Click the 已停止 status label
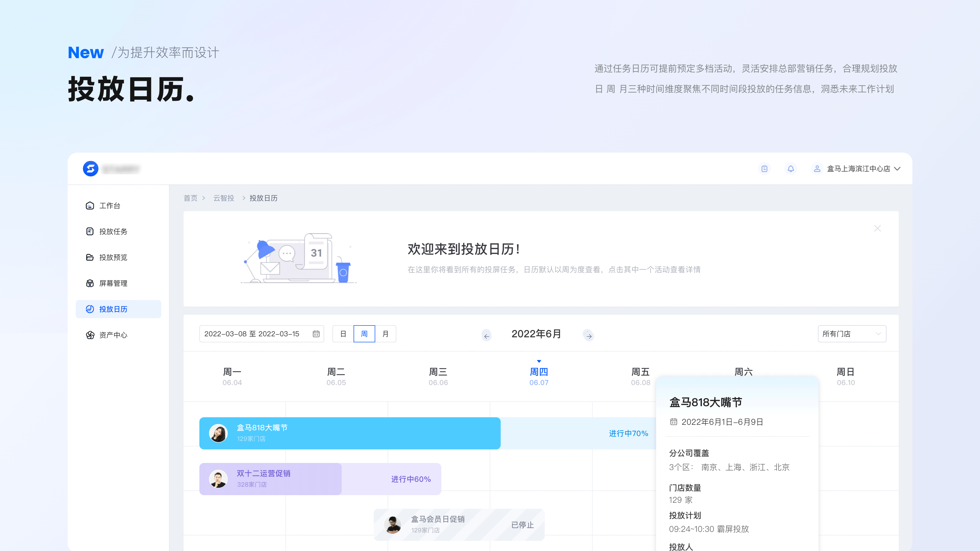Image resolution: width=980 pixels, height=551 pixels. [522, 525]
